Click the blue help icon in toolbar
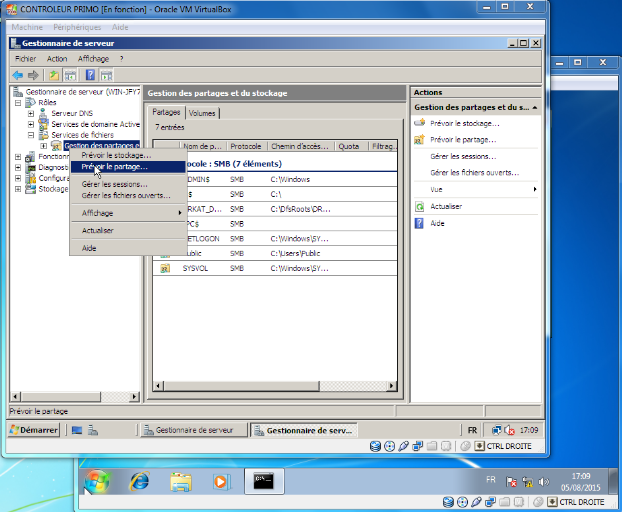 (91, 75)
